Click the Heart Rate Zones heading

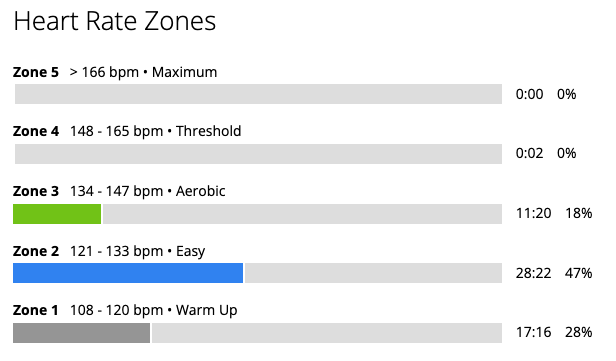point(115,21)
